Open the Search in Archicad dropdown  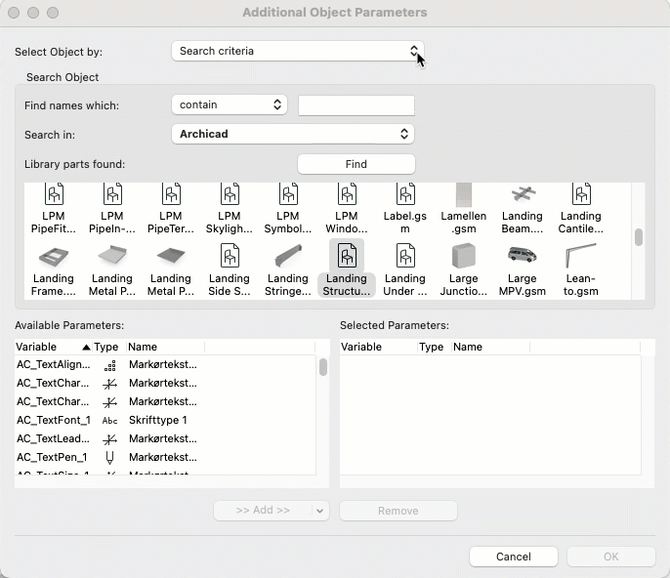[x=292, y=134]
